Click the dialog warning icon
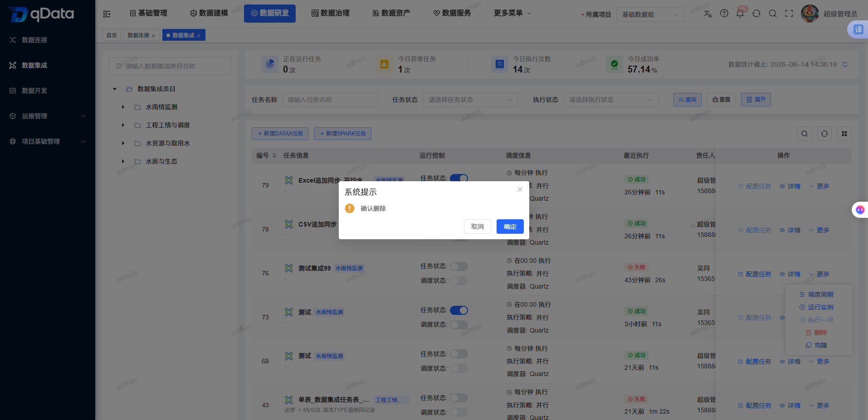The image size is (868, 420). 350,208
